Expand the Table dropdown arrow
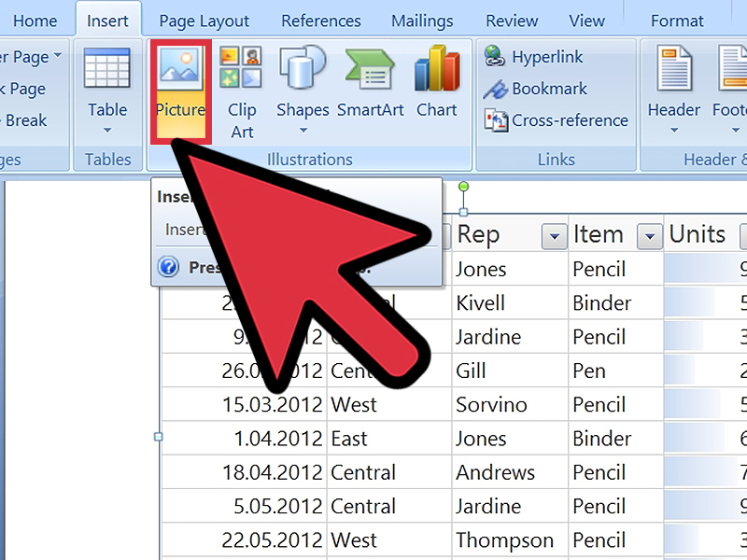Image resolution: width=747 pixels, height=560 pixels. [x=107, y=130]
